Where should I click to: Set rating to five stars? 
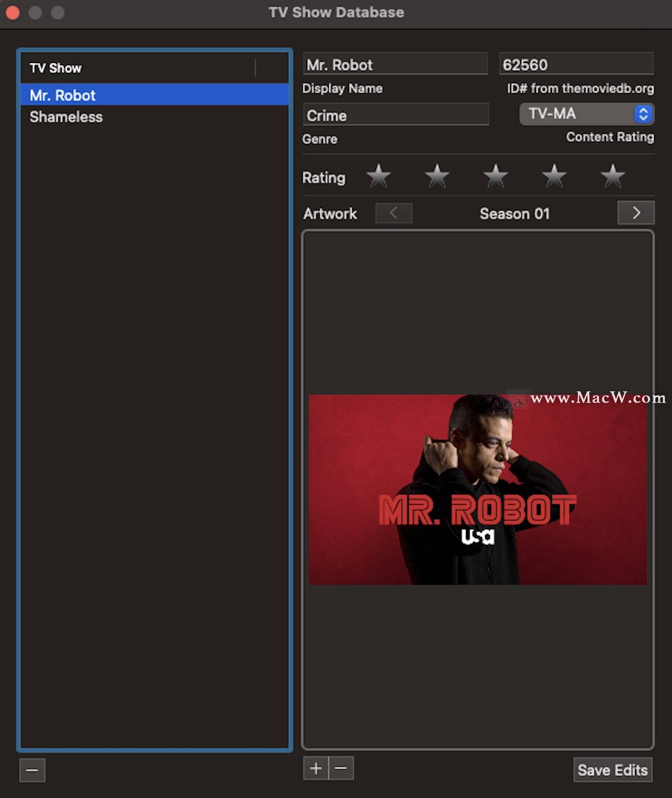click(613, 175)
